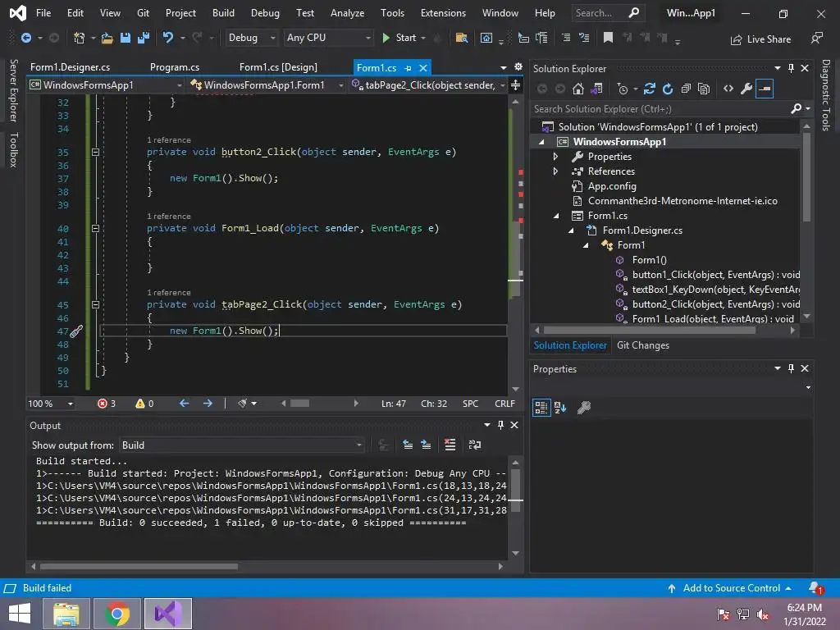Open the Debug configuration dropdown
The image size is (840, 630).
pyautogui.click(x=253, y=38)
